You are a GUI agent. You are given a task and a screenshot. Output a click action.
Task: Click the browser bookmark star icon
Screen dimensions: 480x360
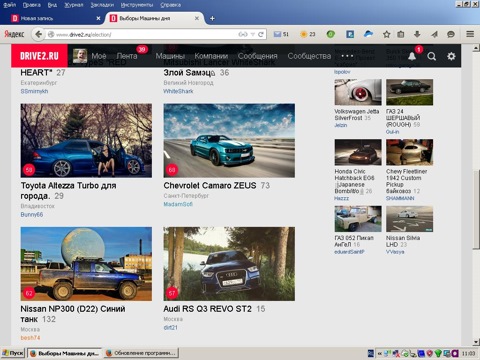[386, 34]
